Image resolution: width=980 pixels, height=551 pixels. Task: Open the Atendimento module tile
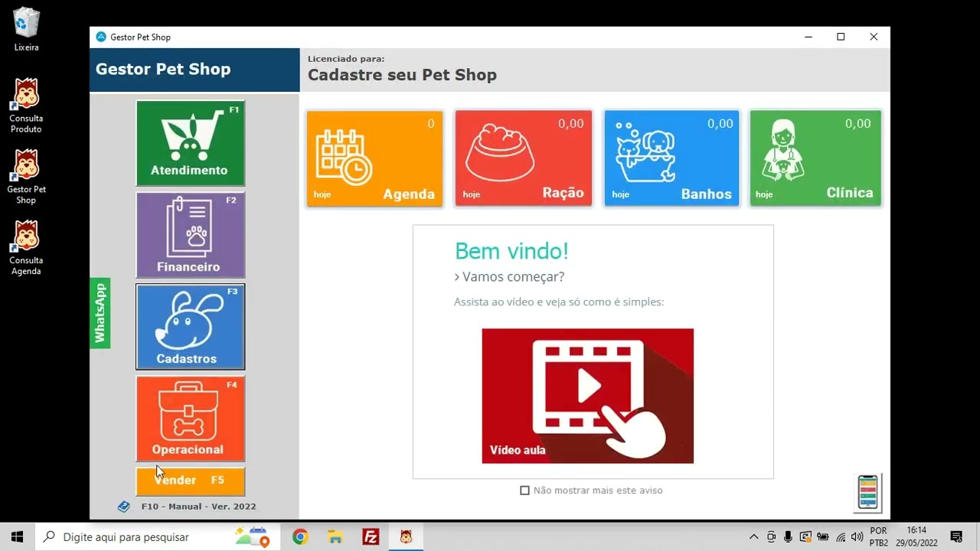pos(191,143)
